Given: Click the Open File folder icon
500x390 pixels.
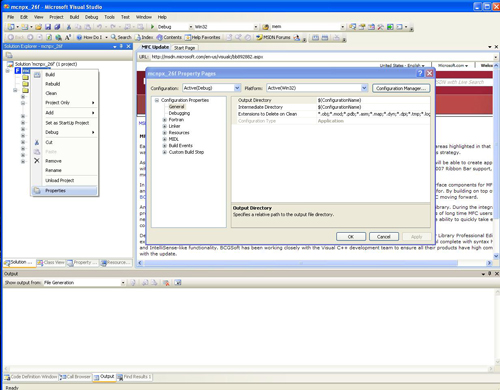Looking at the screenshot, I should [x=38, y=27].
